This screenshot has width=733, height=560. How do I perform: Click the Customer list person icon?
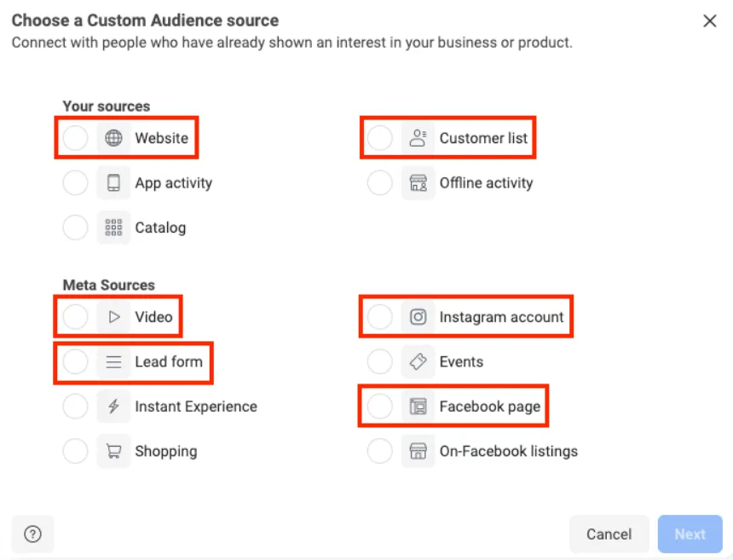418,138
